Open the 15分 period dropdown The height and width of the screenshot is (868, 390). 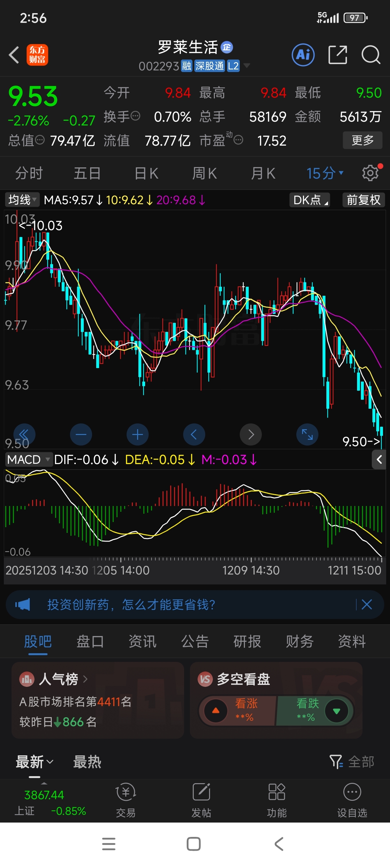(x=325, y=173)
